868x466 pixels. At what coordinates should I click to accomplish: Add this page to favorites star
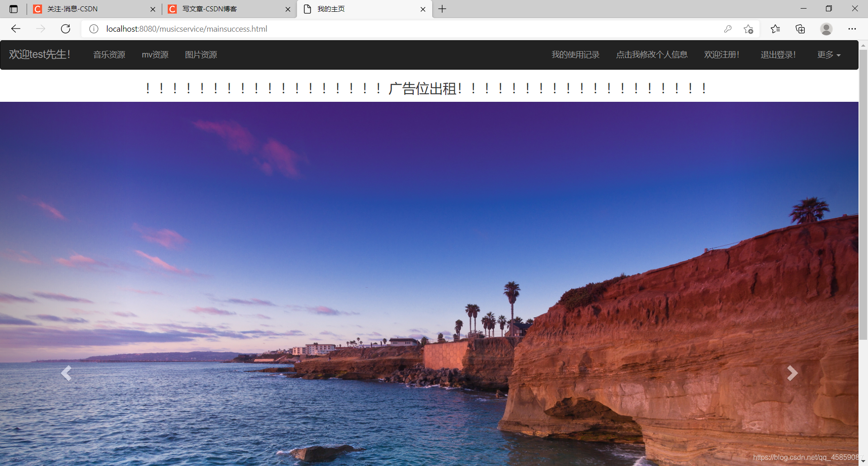pos(748,29)
